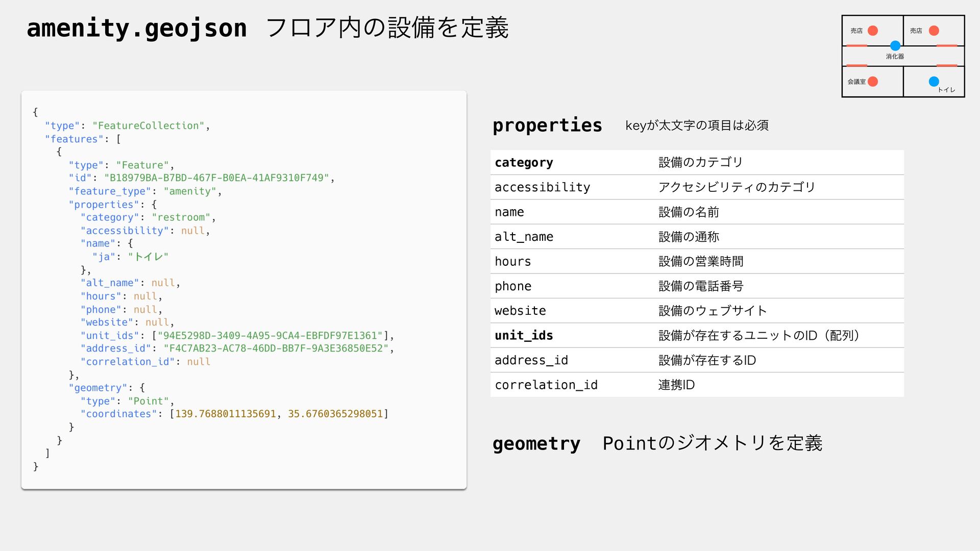Click the description 設備のウェブサイト
The image size is (980, 551).
(x=713, y=311)
